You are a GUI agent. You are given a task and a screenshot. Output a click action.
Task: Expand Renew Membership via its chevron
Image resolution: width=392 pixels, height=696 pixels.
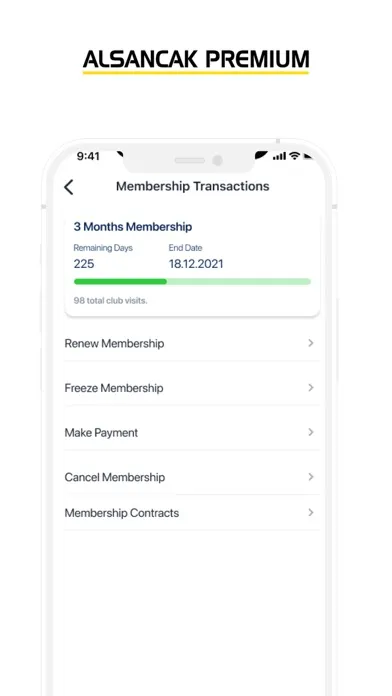pos(311,343)
